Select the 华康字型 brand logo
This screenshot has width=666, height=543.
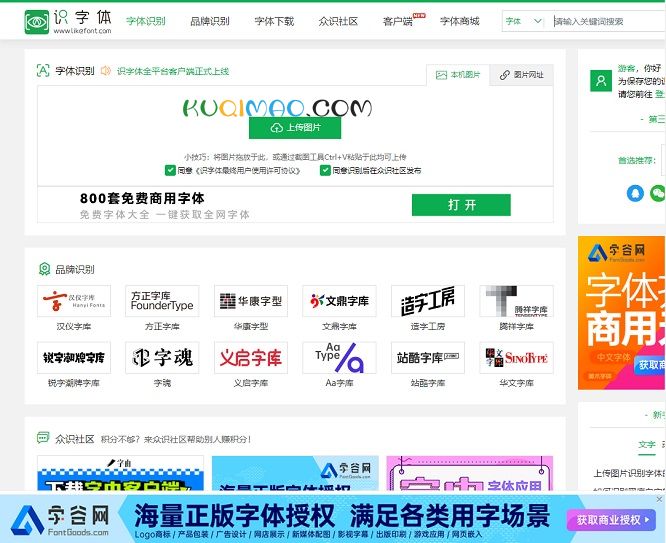coord(251,301)
